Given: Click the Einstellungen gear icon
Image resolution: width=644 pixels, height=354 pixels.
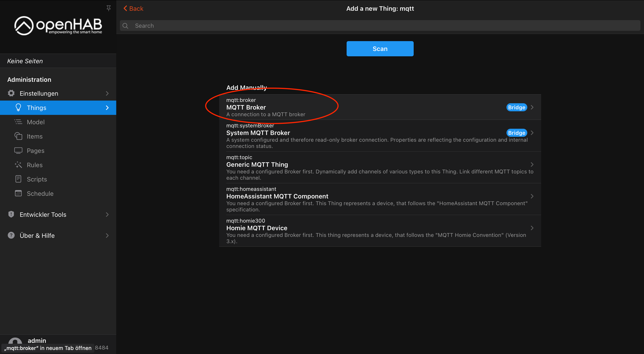Looking at the screenshot, I should point(11,93).
